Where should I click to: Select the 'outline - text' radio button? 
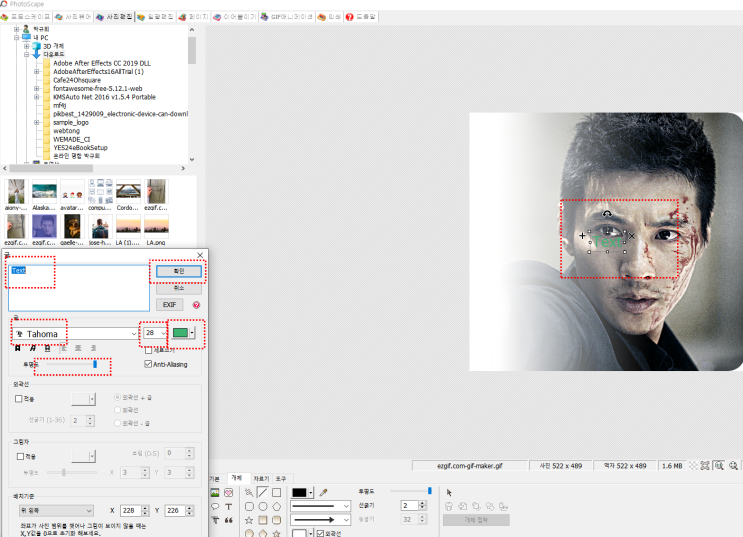click(118, 423)
